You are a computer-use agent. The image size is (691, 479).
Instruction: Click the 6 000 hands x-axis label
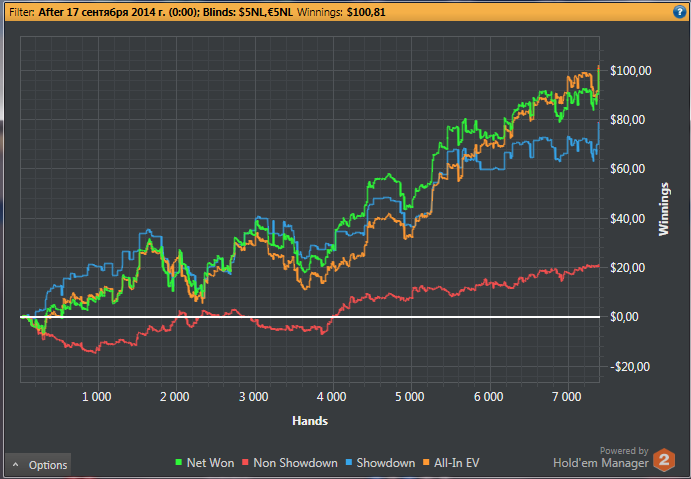488,397
